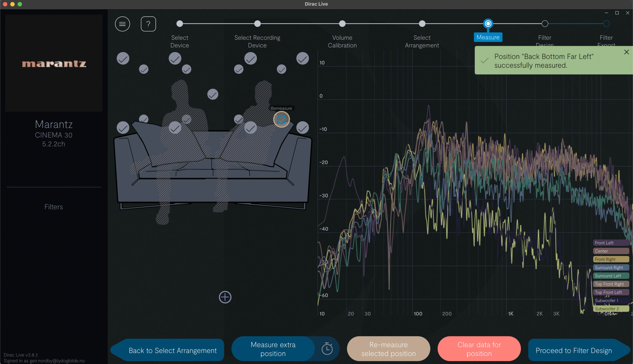Select the highlighted Remeasure microphone position
The height and width of the screenshot is (364, 633).
click(x=281, y=119)
